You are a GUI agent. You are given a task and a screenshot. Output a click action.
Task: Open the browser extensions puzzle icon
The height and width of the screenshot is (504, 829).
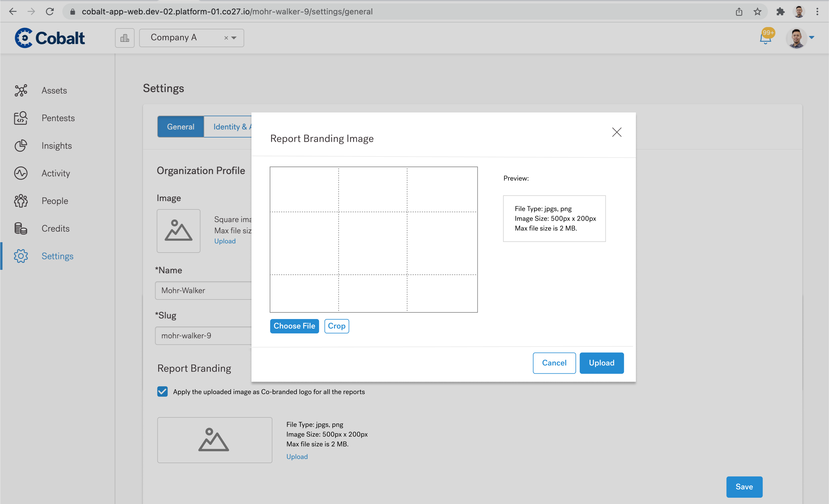[x=781, y=12]
